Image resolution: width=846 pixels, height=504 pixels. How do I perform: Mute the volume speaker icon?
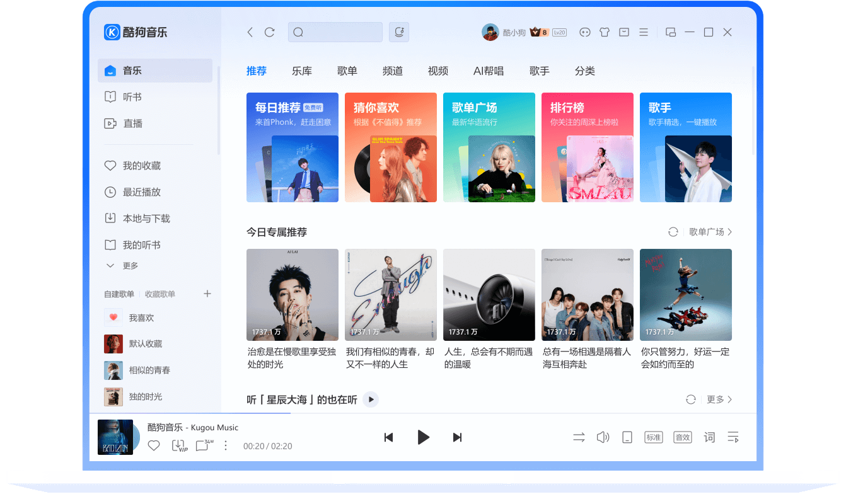tap(603, 437)
